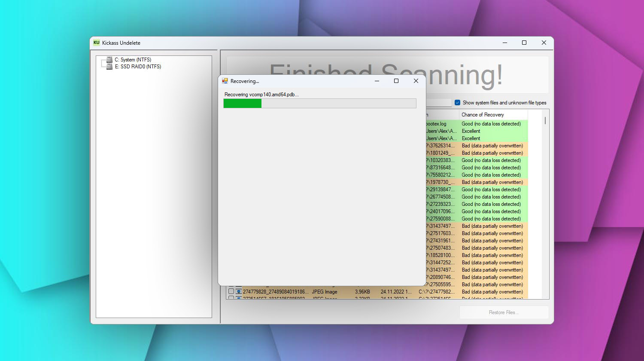Sort by Chance of Recovery column header
This screenshot has width=644, height=361.
(494, 115)
